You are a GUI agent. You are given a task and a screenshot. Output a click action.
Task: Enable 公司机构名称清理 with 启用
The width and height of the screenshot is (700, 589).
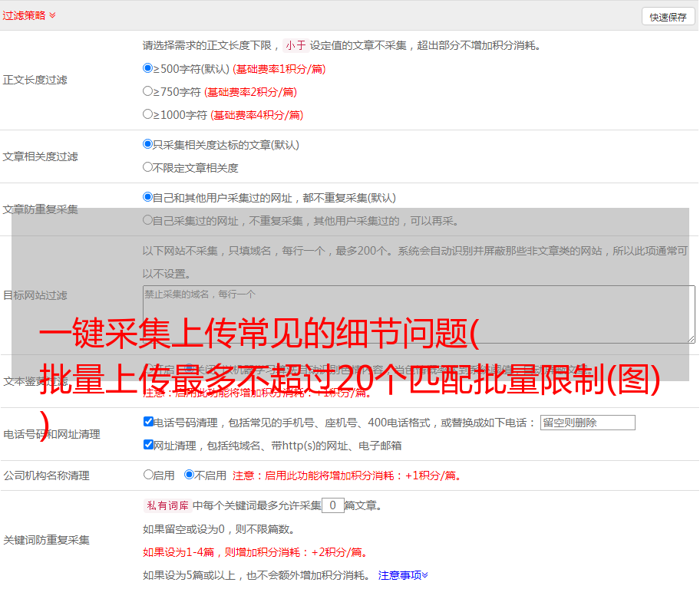tap(149, 475)
